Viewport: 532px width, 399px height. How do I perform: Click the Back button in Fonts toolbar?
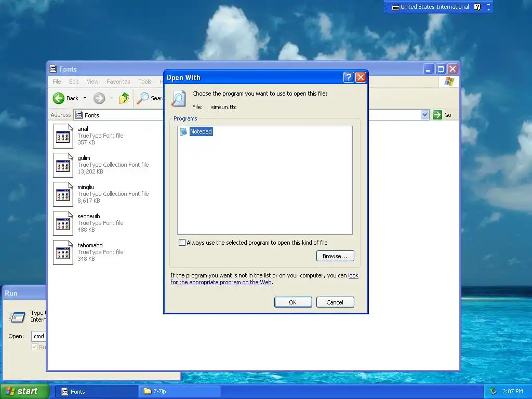(66, 98)
